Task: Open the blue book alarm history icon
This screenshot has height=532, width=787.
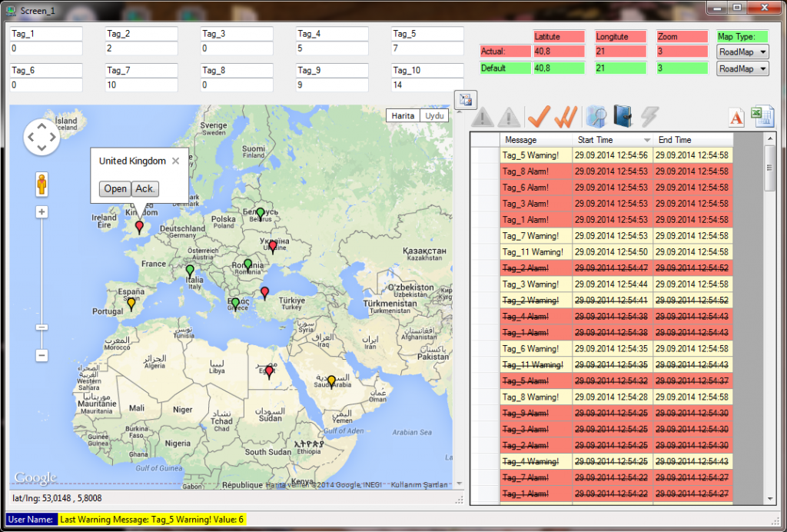Action: click(x=623, y=117)
